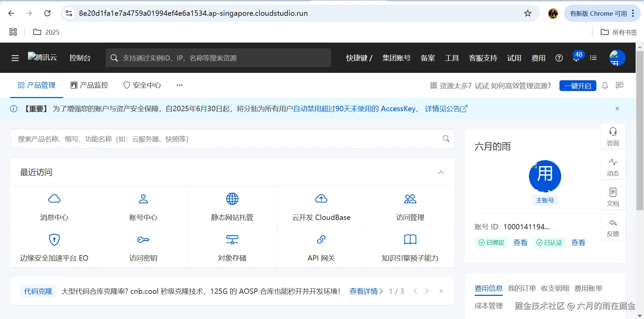Click 查看 next to 已认证
Screen dimensions: 644x319
578,242
